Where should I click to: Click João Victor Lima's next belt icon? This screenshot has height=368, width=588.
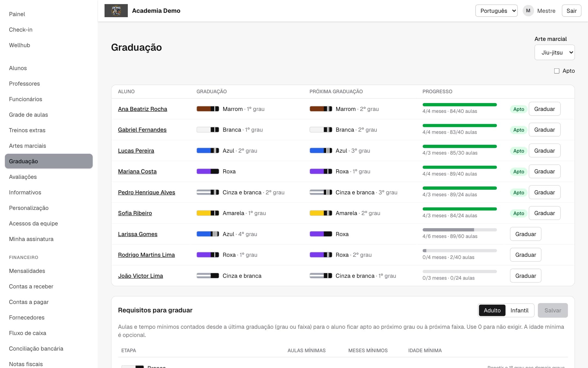(321, 276)
